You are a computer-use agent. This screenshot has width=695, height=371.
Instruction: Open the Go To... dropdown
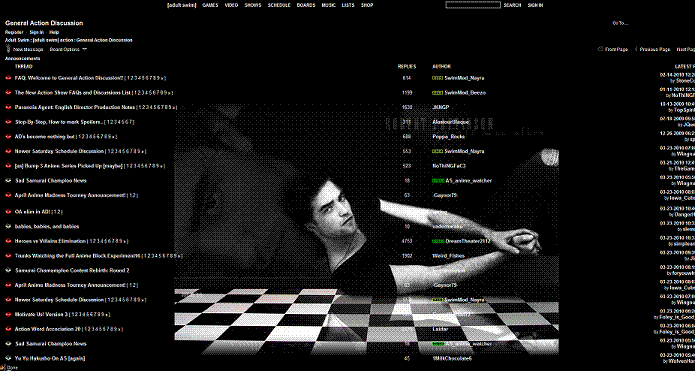[x=621, y=23]
